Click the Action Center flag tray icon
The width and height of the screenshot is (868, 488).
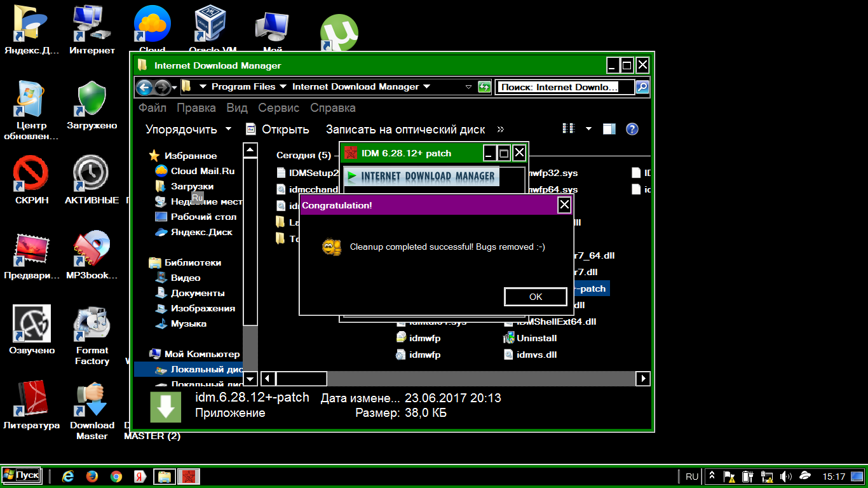tap(729, 476)
